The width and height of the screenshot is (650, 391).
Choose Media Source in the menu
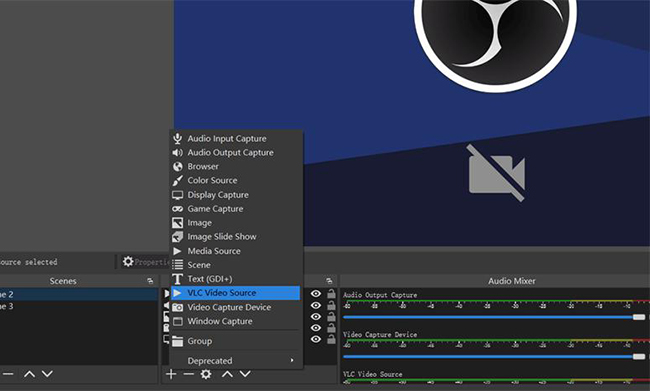point(235,251)
